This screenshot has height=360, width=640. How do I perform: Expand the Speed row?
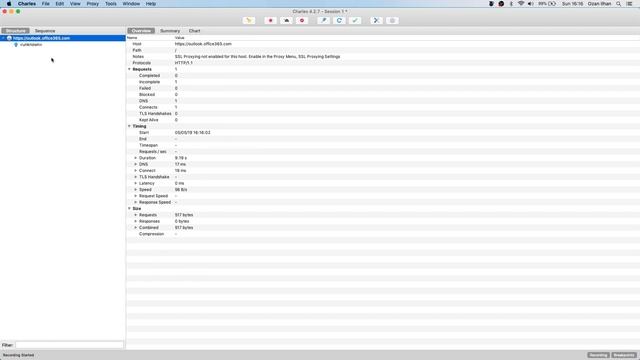[136, 189]
